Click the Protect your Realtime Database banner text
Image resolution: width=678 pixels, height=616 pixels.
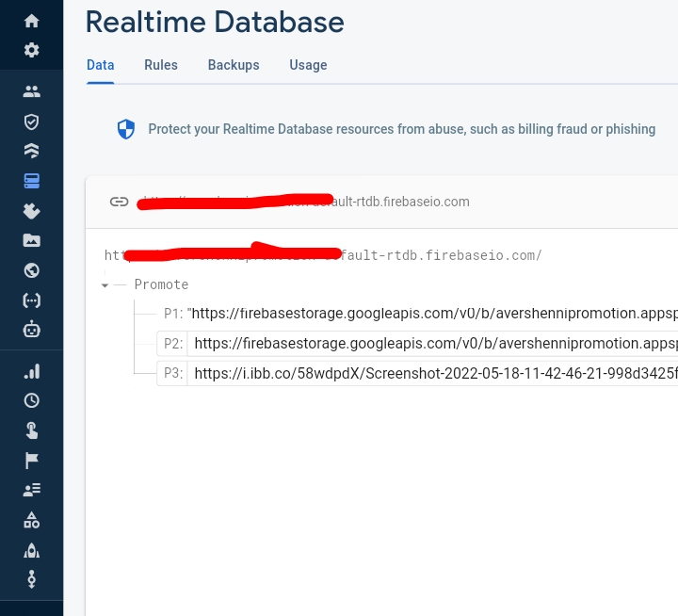(402, 129)
